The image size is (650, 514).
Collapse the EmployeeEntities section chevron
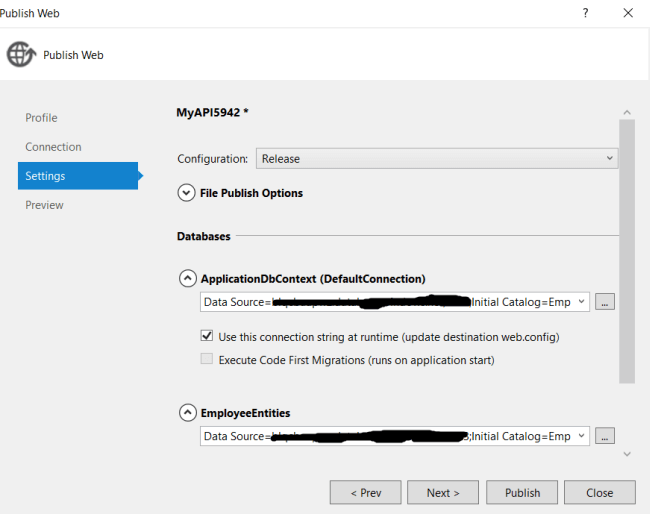187,412
